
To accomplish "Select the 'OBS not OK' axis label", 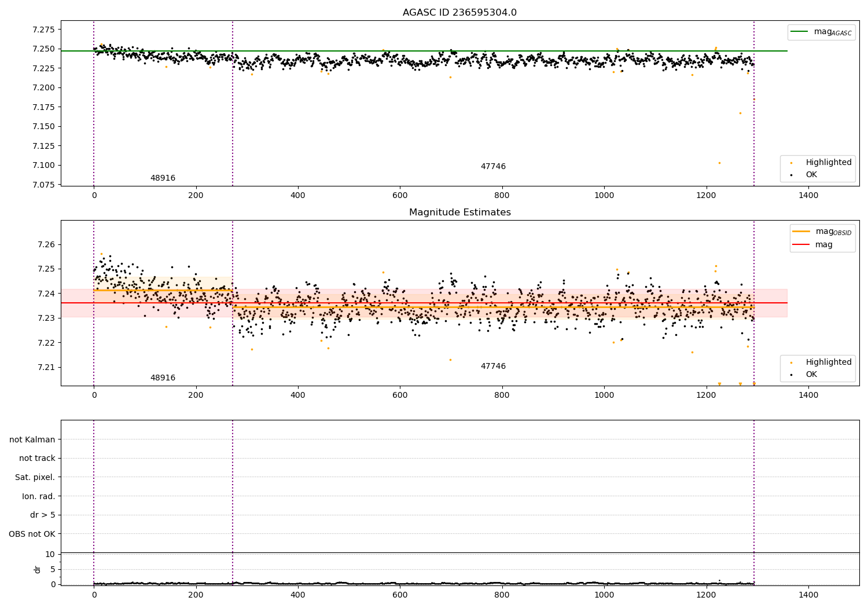I will coord(32,534).
